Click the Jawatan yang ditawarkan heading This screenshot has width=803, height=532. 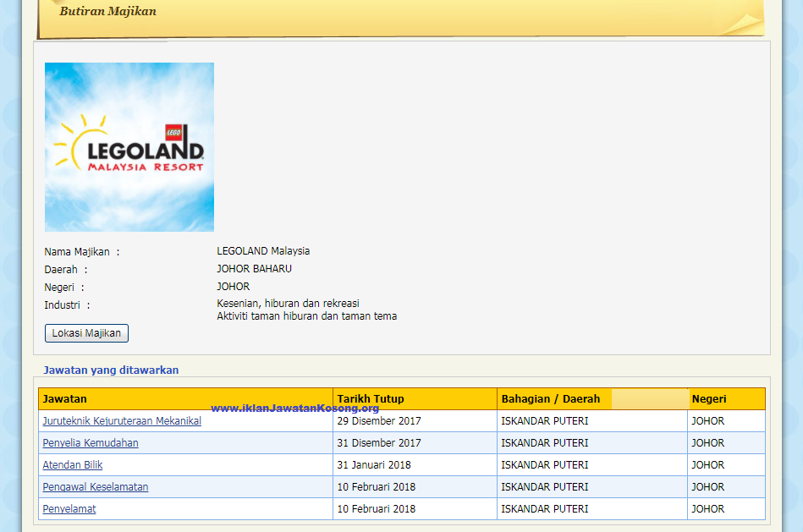pyautogui.click(x=111, y=370)
